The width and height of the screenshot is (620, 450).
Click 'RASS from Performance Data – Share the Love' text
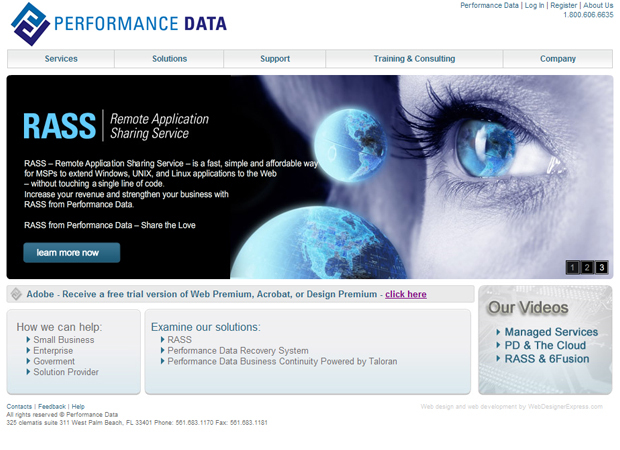click(x=110, y=225)
